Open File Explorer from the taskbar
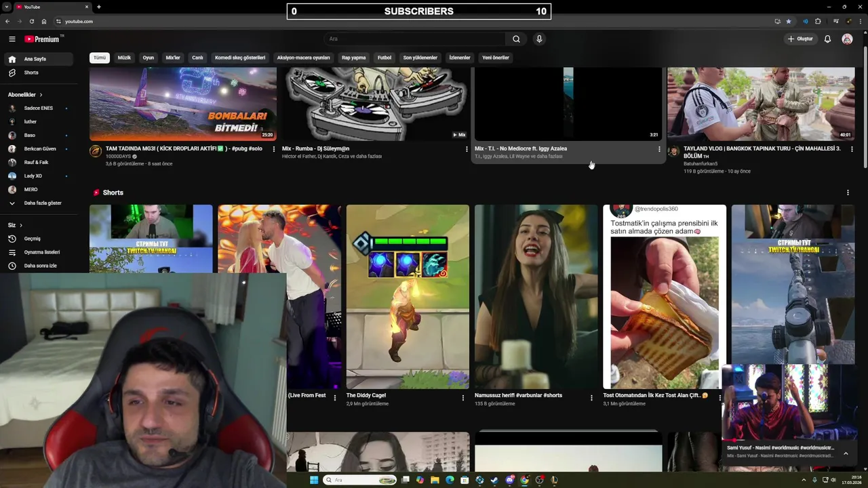 [x=435, y=480]
